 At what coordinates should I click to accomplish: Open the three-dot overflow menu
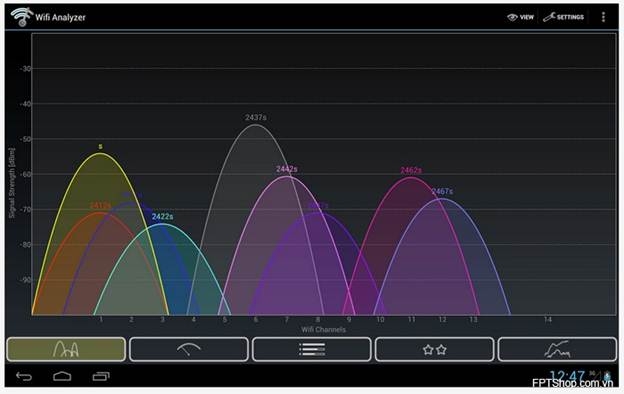[x=603, y=17]
